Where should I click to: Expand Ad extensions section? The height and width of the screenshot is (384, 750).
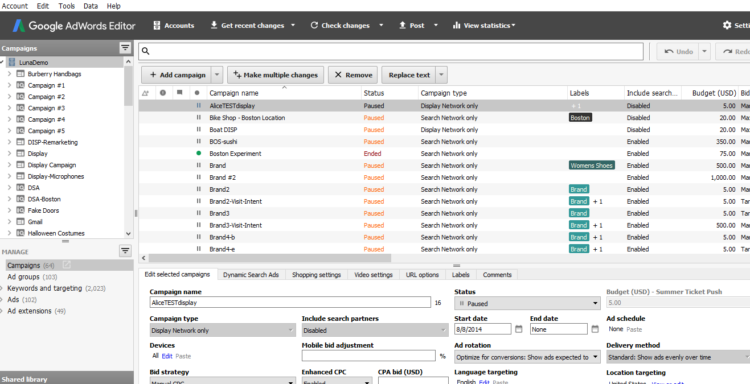[2, 311]
